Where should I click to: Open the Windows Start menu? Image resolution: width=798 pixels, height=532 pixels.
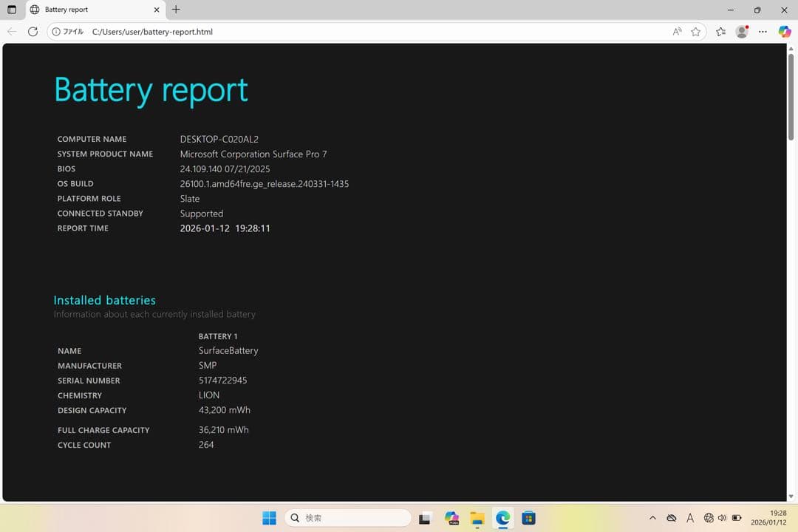[269, 517]
